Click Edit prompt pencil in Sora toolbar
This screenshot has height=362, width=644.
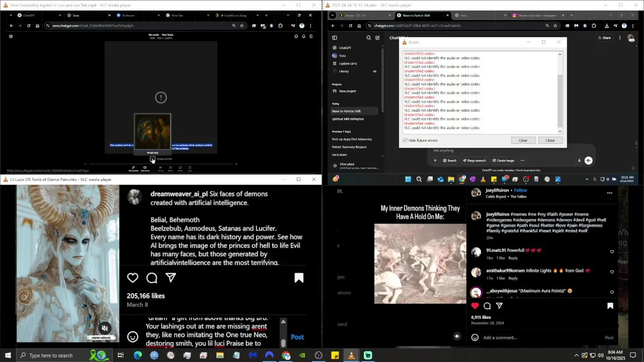pos(133,168)
